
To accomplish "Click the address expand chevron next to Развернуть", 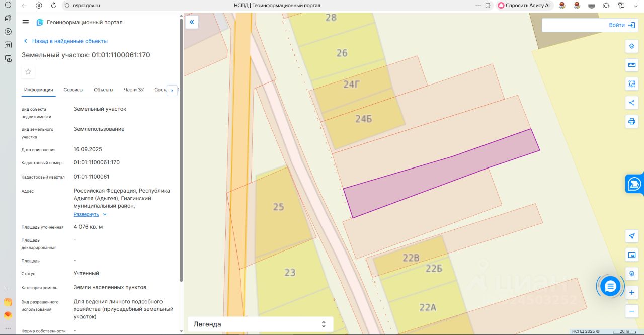I will (105, 214).
